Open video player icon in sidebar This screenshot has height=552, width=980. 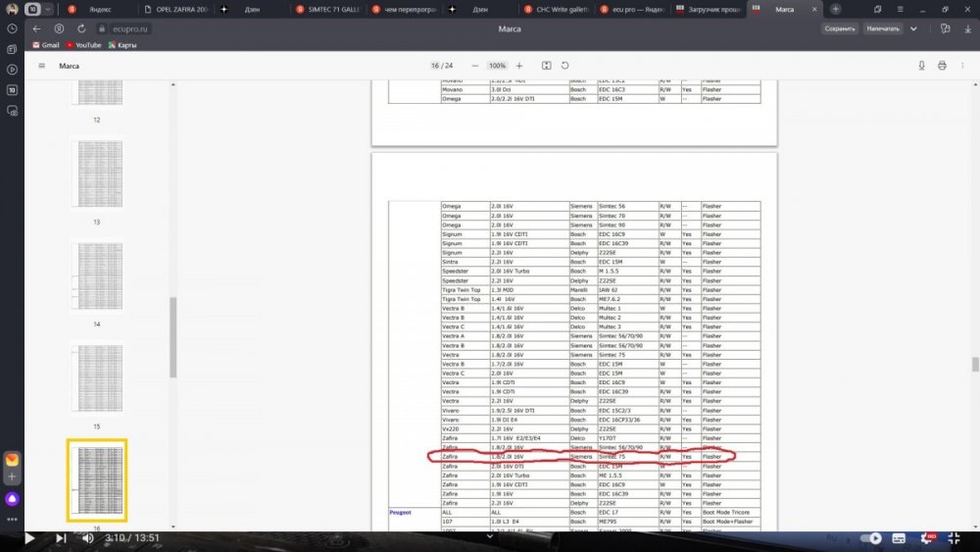pyautogui.click(x=12, y=70)
